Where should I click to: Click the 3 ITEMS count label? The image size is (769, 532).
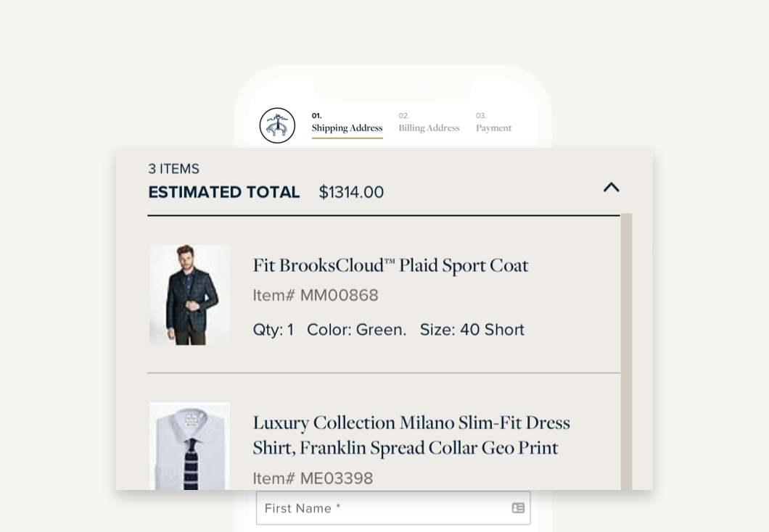tap(173, 169)
